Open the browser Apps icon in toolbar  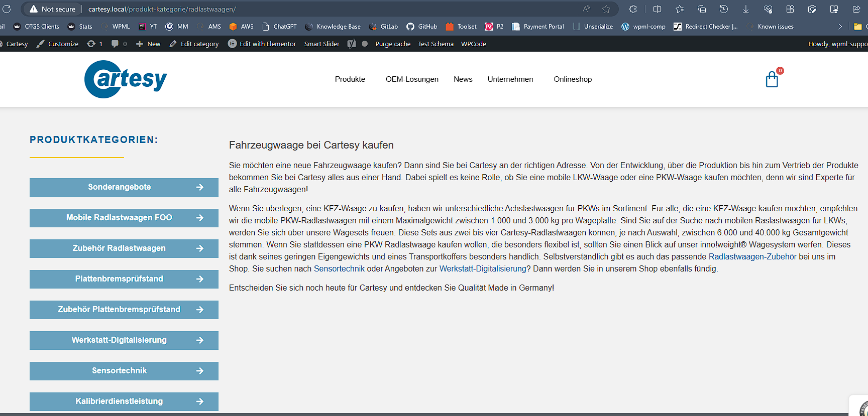pyautogui.click(x=790, y=9)
